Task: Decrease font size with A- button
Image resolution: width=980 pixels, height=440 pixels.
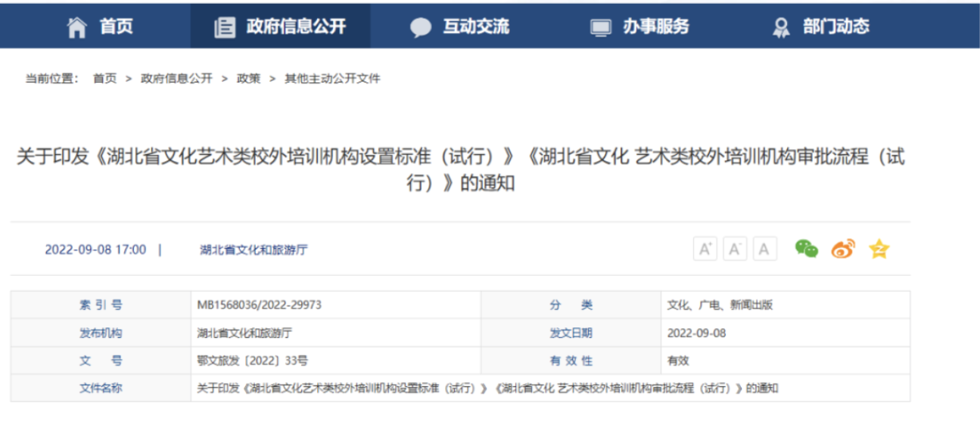Action: 735,249
